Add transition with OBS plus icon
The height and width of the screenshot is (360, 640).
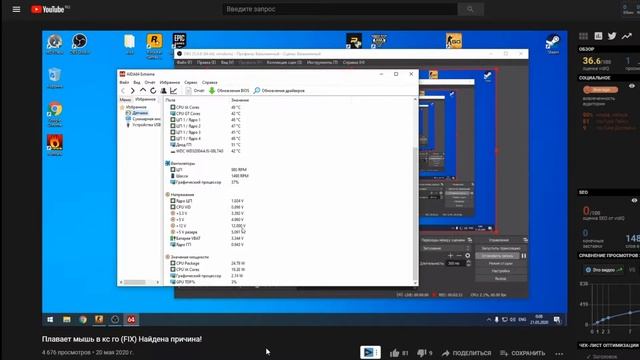tap(450, 256)
